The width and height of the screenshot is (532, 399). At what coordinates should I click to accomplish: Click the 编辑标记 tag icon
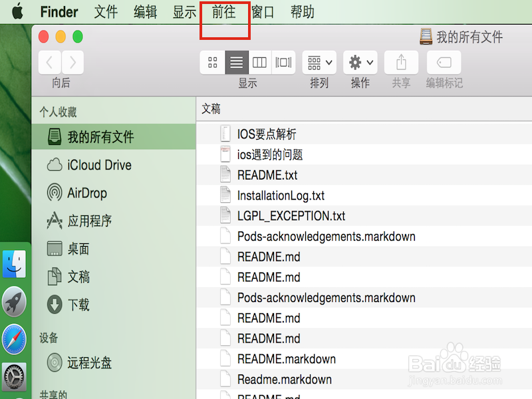[x=444, y=62]
